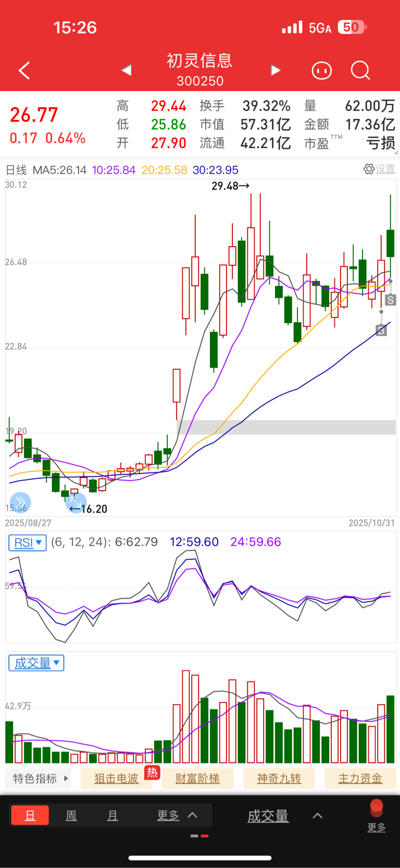Tap the latest green candlestick
The image size is (400, 868).
tap(390, 243)
